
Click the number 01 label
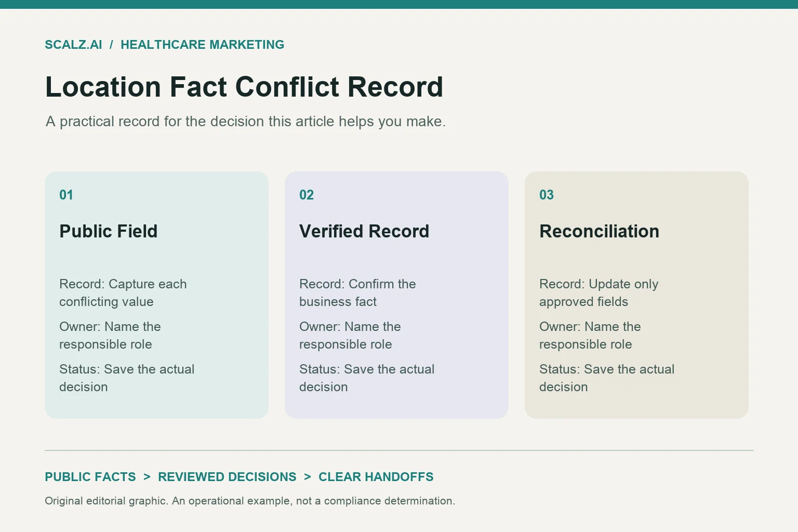[66, 195]
